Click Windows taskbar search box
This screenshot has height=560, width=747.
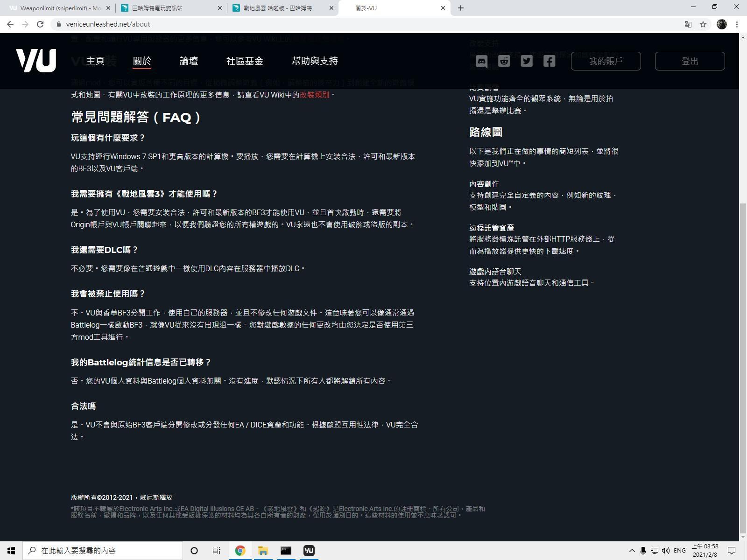[x=103, y=551]
